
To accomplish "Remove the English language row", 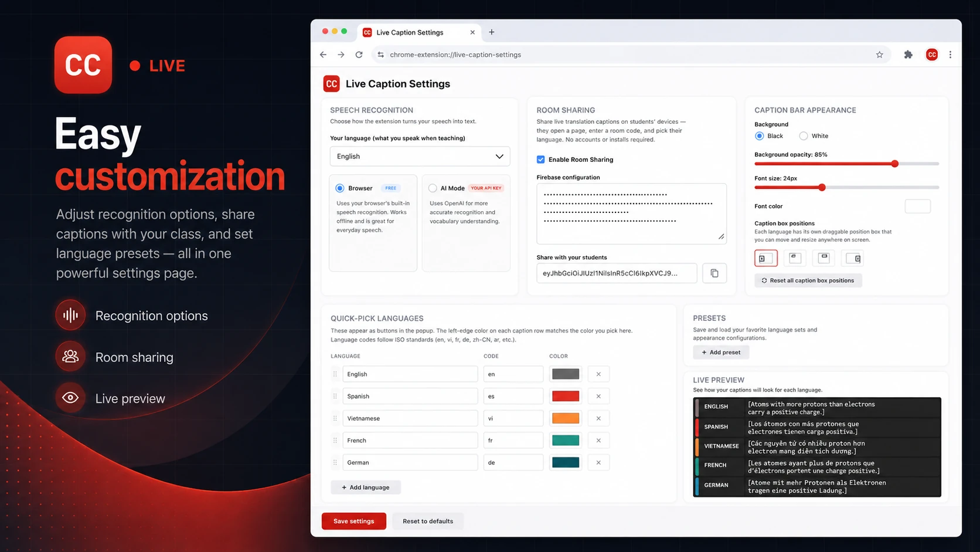I will (x=598, y=374).
